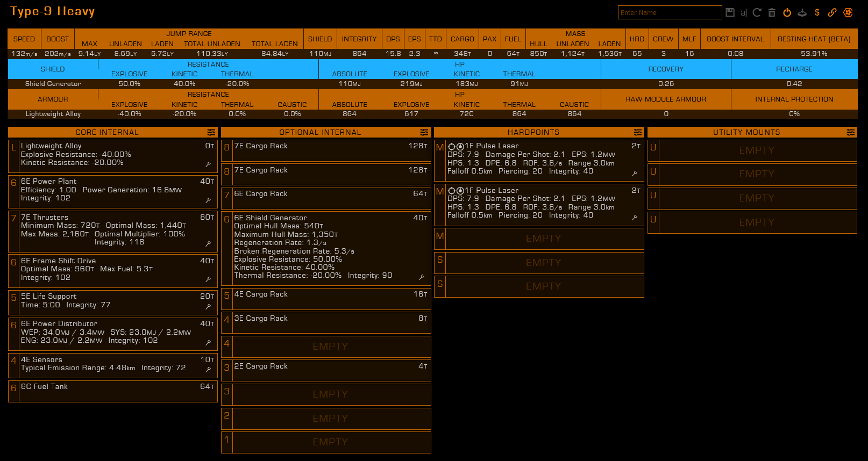The height and width of the screenshot is (461, 868).
Task: Open Core Internal section options menu
Action: point(211,132)
